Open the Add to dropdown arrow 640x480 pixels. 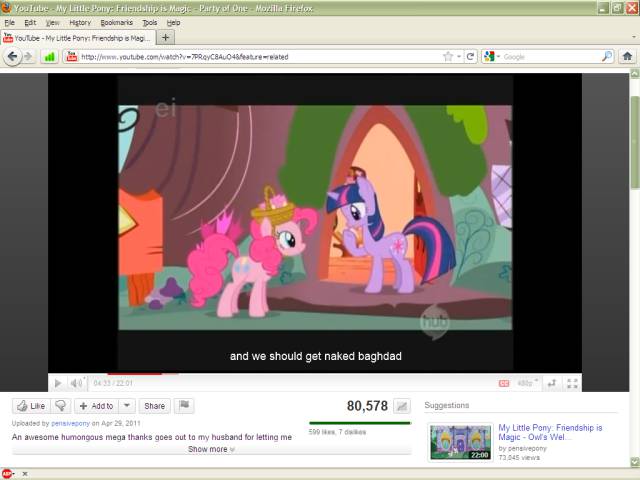(x=127, y=406)
